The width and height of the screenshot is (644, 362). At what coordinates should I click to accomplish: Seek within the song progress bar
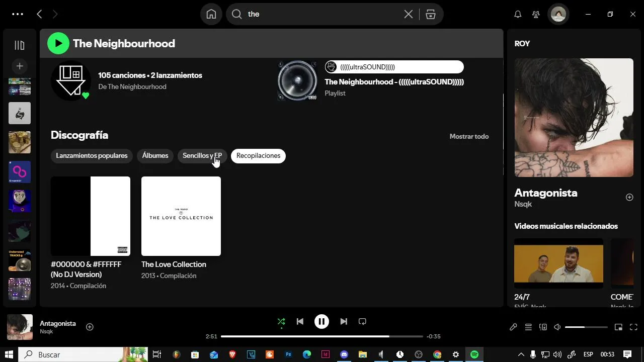(x=322, y=336)
